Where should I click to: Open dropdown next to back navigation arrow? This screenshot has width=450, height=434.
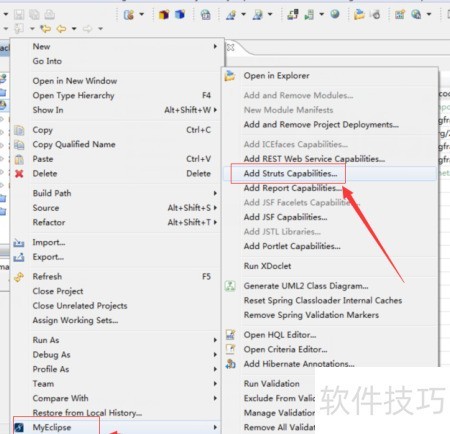coord(74,29)
